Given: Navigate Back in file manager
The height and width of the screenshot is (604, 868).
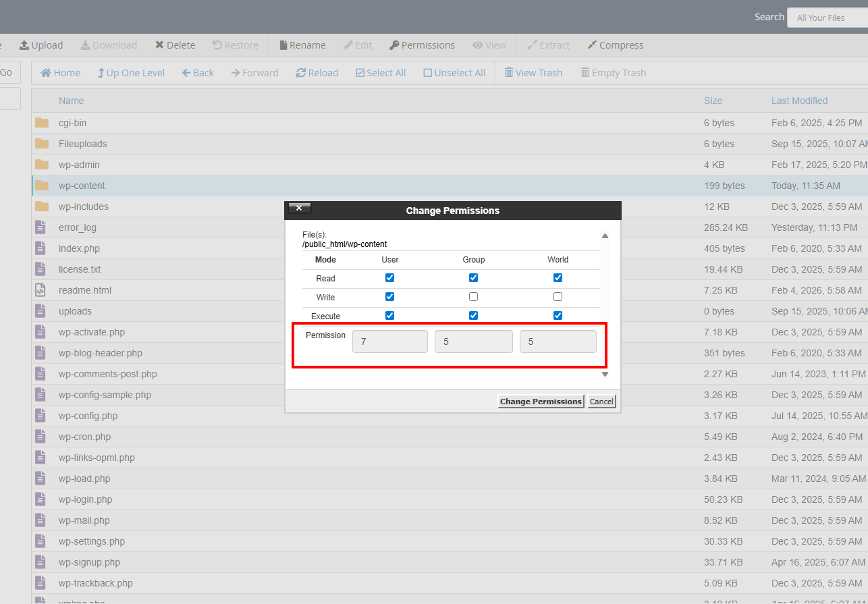Looking at the screenshot, I should tap(198, 73).
